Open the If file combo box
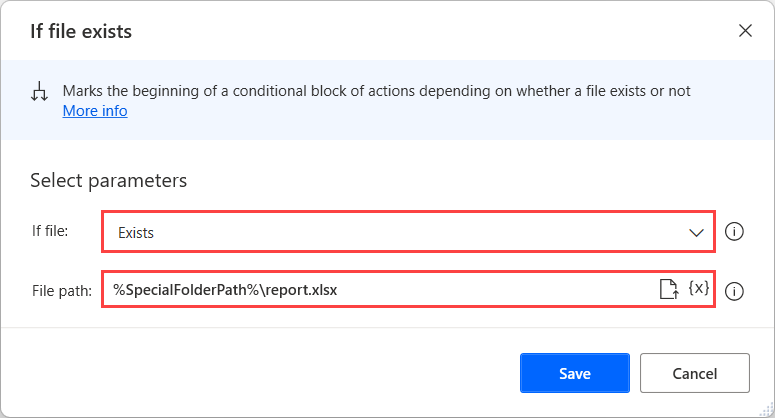Screen dimensions: 775x418 click(x=408, y=232)
